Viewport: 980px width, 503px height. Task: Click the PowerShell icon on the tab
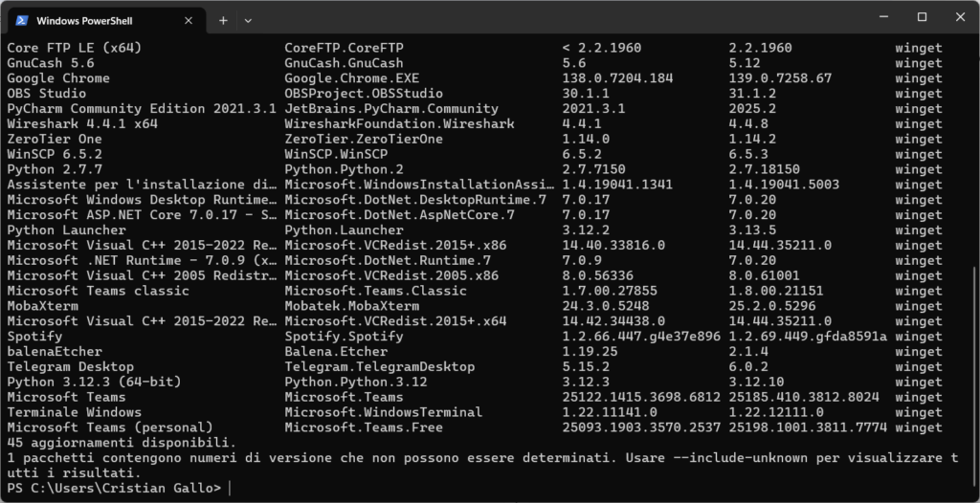(x=21, y=19)
